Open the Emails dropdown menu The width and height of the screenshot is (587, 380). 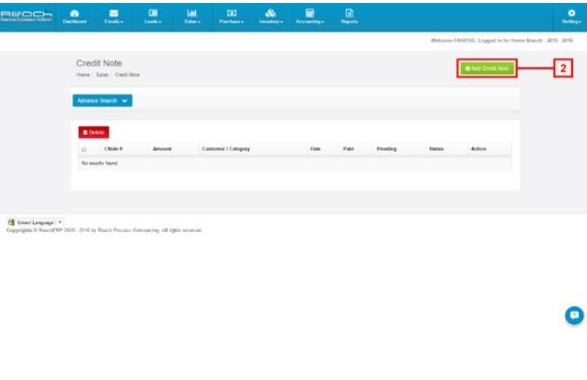(x=114, y=17)
